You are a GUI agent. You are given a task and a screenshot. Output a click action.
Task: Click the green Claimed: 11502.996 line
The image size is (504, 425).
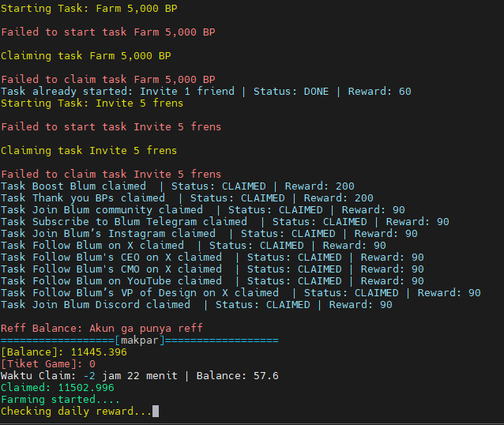pyautogui.click(x=58, y=388)
